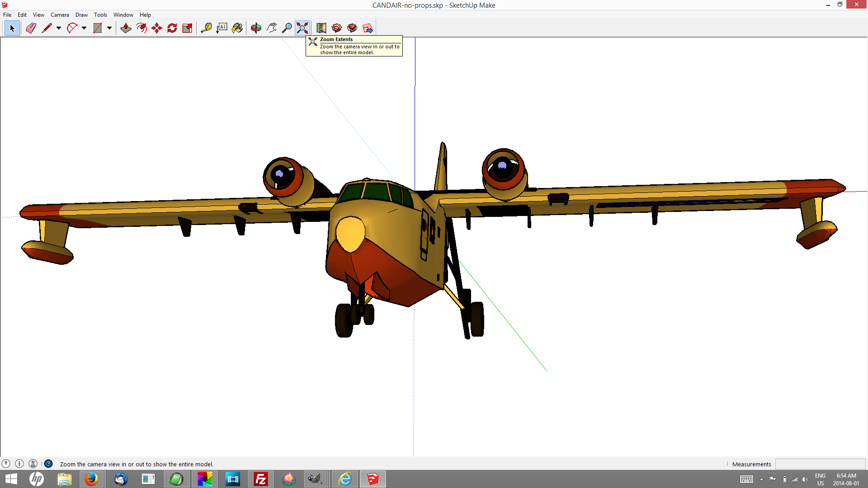This screenshot has height=488, width=868.
Task: Activate the Push/Pull tool
Action: click(x=126, y=28)
